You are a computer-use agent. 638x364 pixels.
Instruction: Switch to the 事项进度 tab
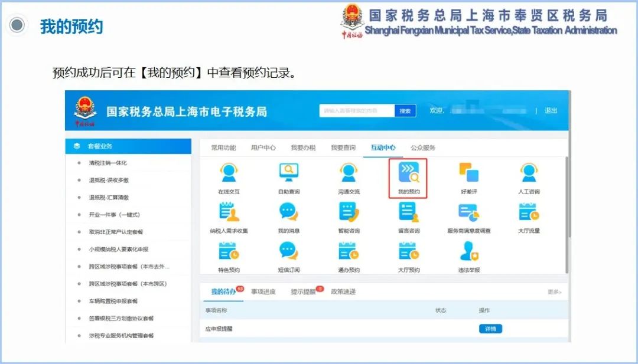click(263, 291)
